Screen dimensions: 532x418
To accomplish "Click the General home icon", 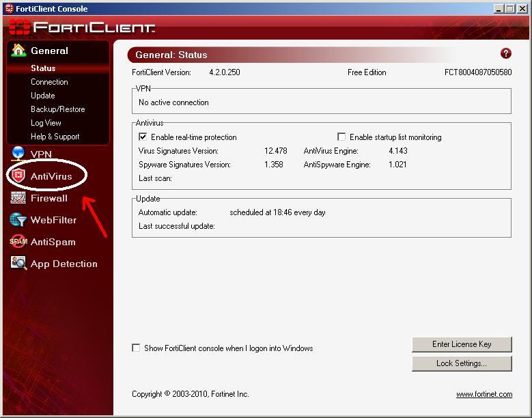I will click(19, 51).
